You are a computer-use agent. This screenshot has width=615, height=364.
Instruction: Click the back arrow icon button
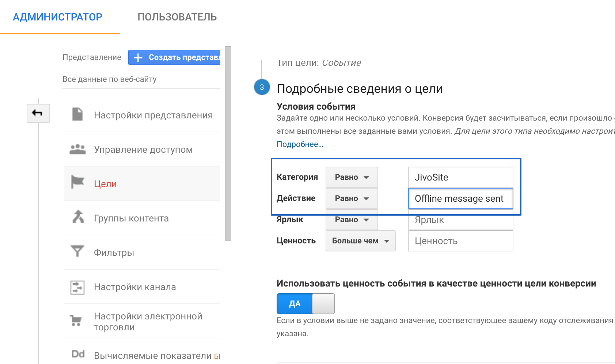pos(38,113)
